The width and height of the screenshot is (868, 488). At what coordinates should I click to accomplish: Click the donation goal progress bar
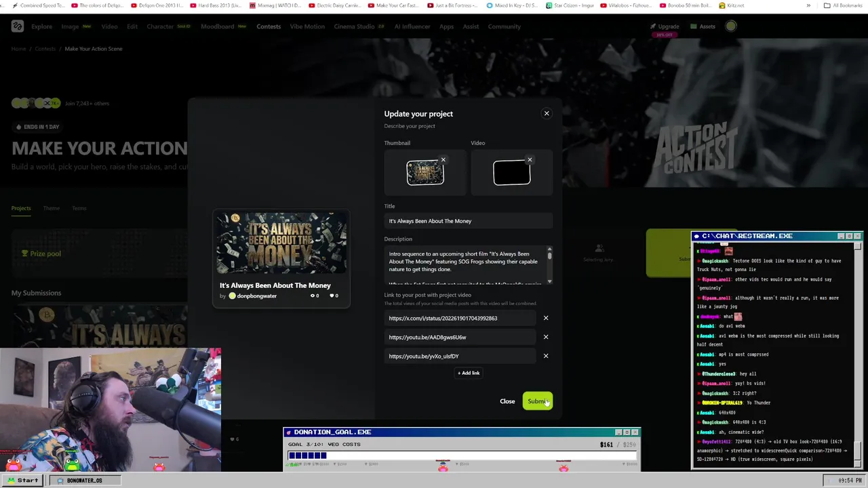coord(462,455)
